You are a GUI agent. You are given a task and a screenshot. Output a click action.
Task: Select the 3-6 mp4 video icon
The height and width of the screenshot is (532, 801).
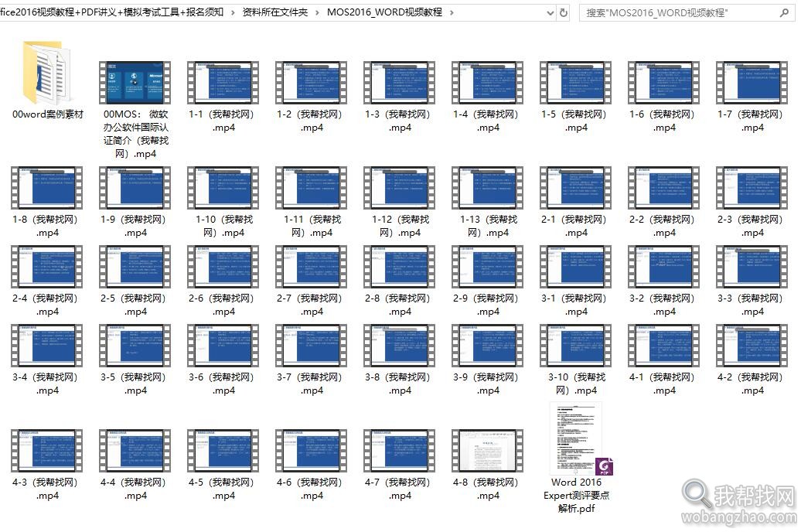click(x=223, y=346)
